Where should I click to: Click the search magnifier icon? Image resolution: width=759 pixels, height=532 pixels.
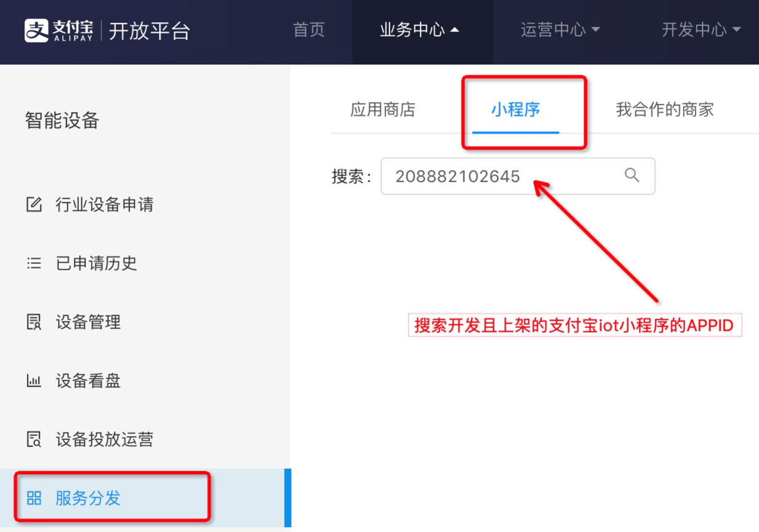pos(632,175)
